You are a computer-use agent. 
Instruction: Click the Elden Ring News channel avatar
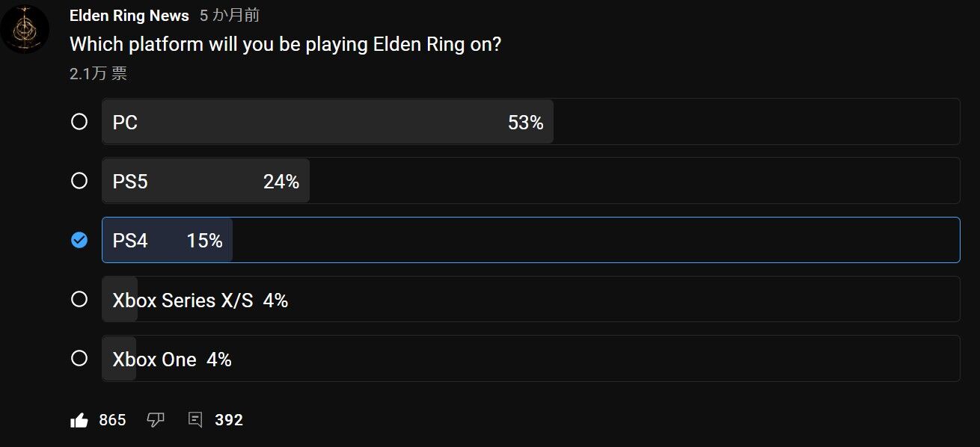[x=25, y=29]
